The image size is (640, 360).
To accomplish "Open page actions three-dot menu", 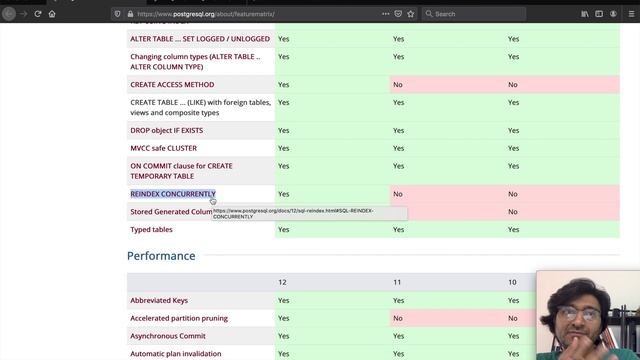I will pyautogui.click(x=385, y=14).
